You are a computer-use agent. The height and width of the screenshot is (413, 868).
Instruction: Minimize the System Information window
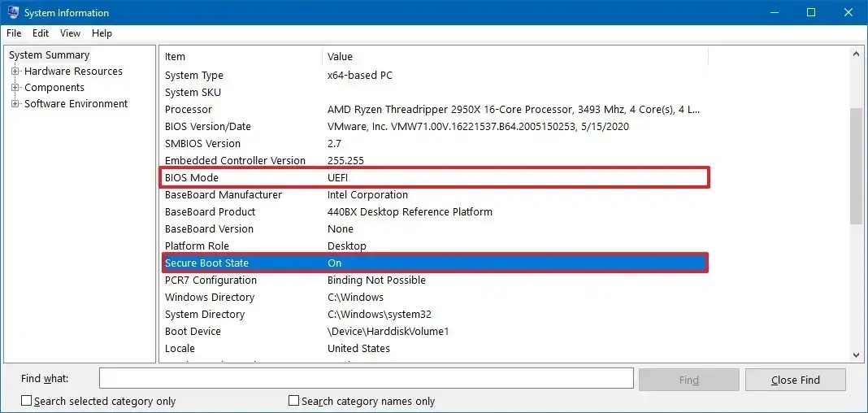click(x=773, y=12)
